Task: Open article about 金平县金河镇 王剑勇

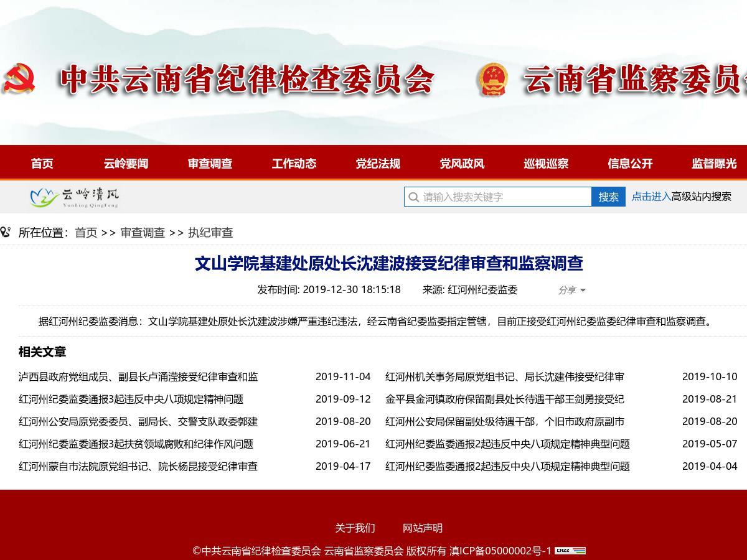Action: tap(504, 399)
